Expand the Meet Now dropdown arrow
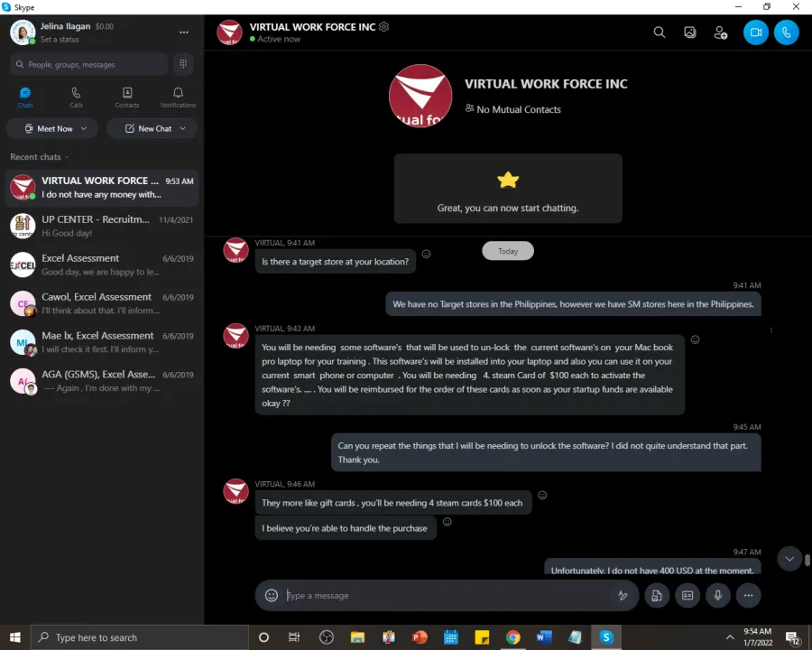Screen dimensions: 812x650 (84, 128)
